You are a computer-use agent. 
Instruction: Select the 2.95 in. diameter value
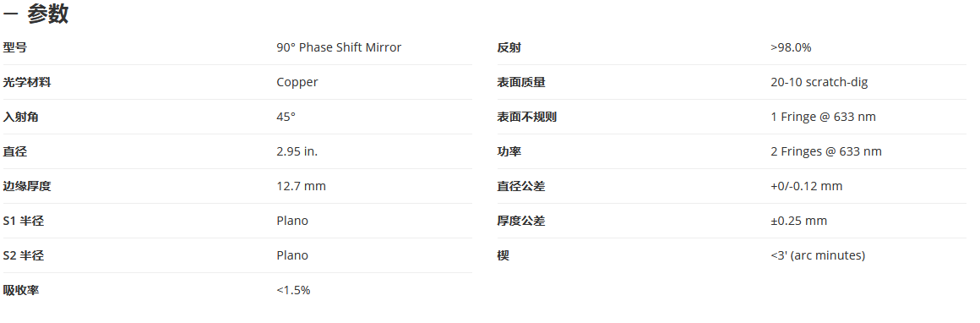coord(297,151)
